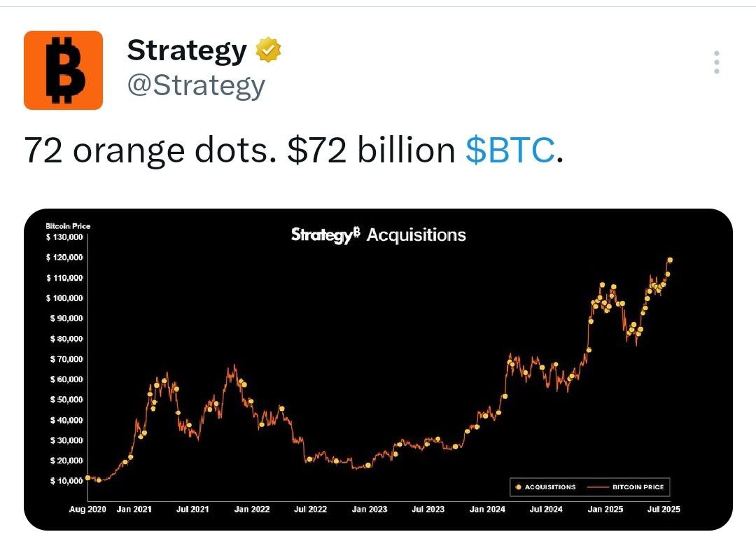Click the Jul 2025 x-axis label

pyautogui.click(x=664, y=509)
